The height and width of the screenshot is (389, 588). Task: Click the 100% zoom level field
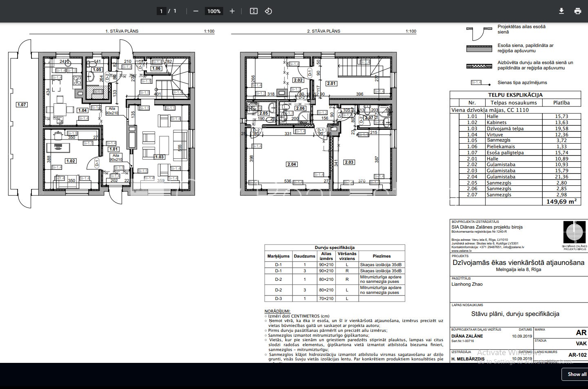tap(214, 11)
